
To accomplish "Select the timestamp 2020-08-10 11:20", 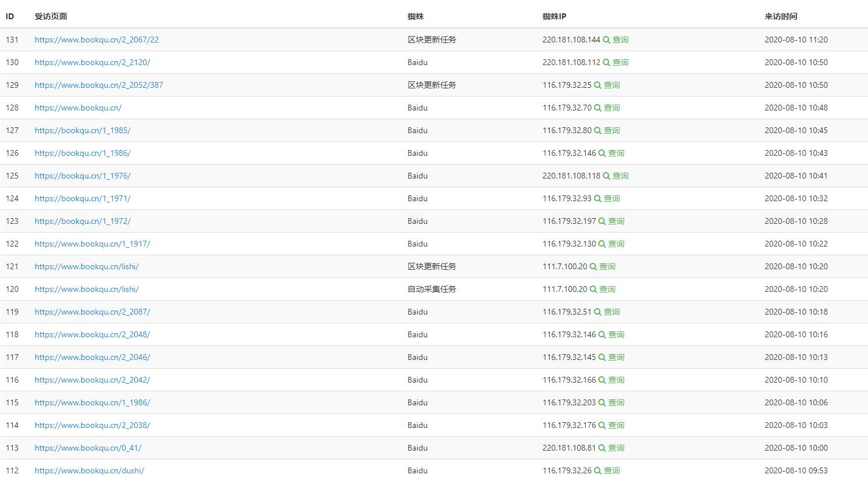I will [796, 40].
